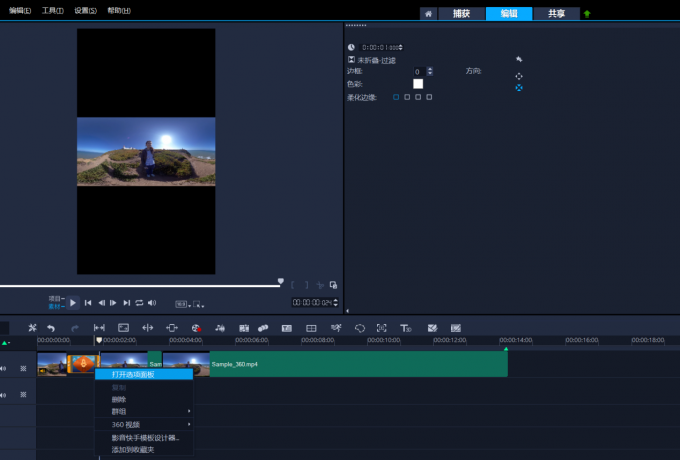Mute the video track speaker toggle
680x460 pixels.
[x=5, y=368]
